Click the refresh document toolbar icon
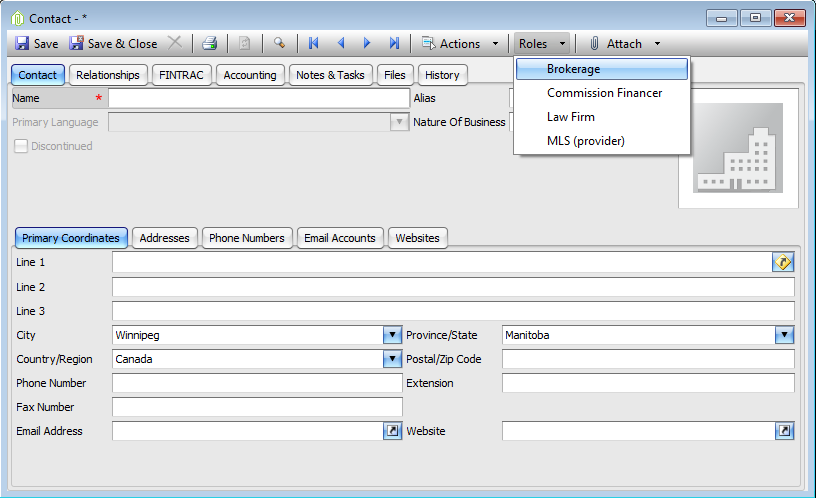This screenshot has height=498, width=816. (x=244, y=43)
